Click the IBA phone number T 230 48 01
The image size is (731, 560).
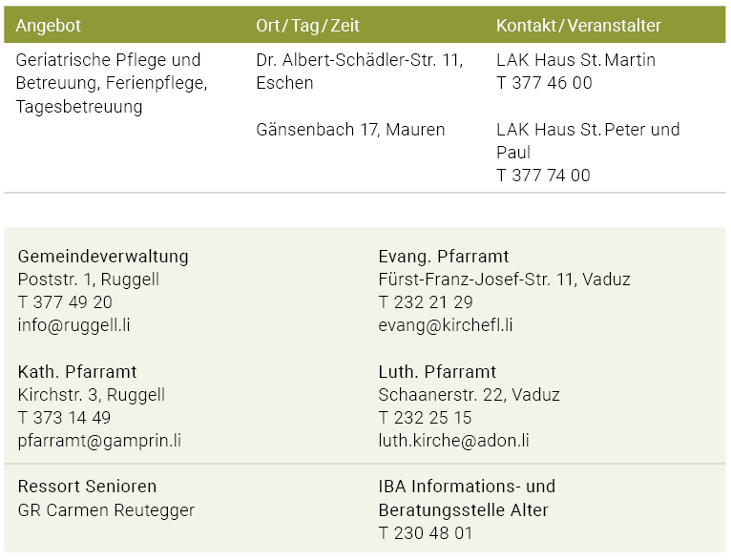click(426, 533)
